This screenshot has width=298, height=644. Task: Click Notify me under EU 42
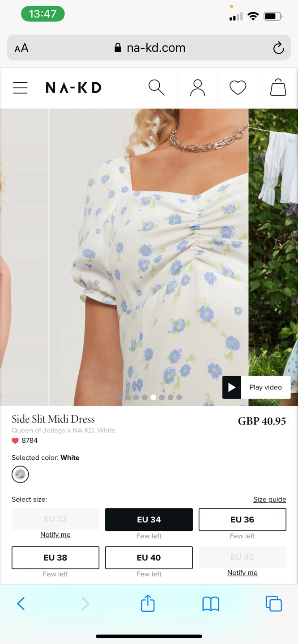tap(242, 573)
